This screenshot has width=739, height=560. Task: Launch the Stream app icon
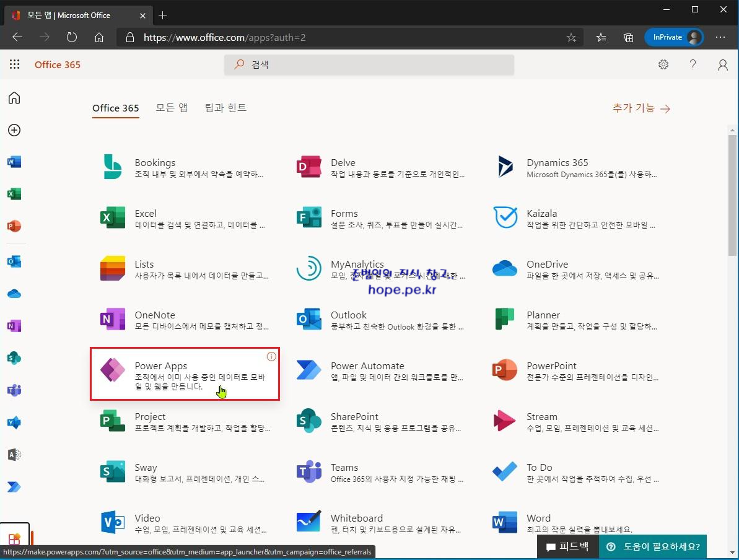pos(504,421)
